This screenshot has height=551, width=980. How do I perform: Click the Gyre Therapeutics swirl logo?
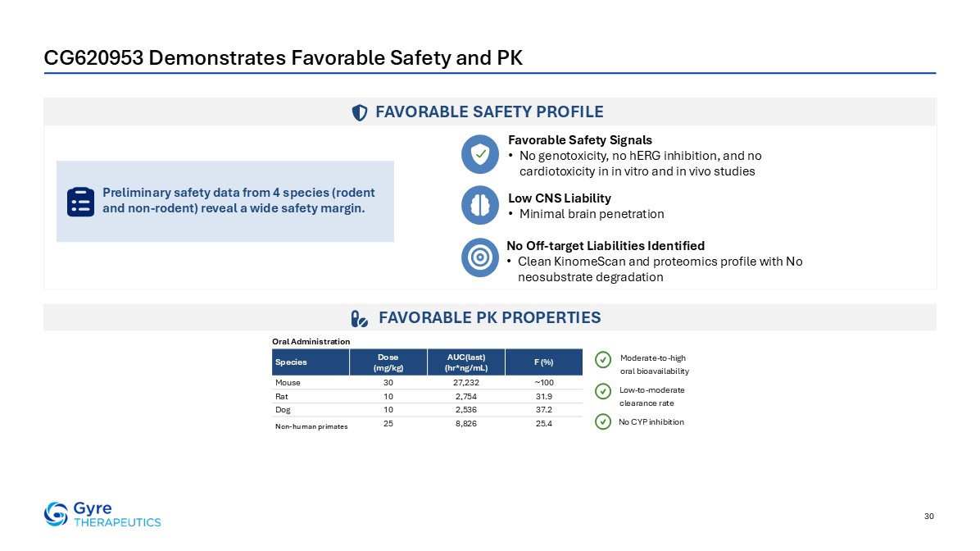(x=56, y=514)
